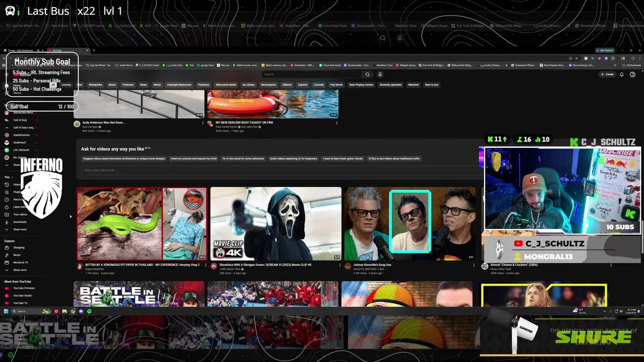The height and width of the screenshot is (362, 644).
Task: Open Windows Start menu
Action: tap(6, 311)
